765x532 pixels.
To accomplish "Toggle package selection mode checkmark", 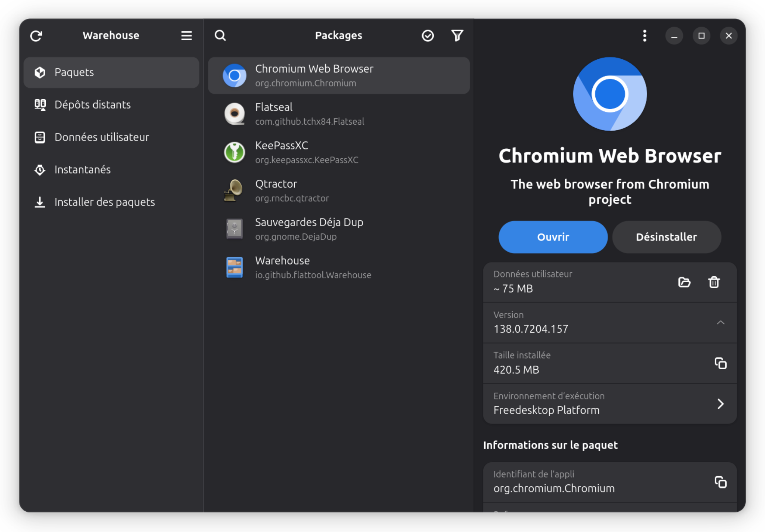I will pos(427,36).
